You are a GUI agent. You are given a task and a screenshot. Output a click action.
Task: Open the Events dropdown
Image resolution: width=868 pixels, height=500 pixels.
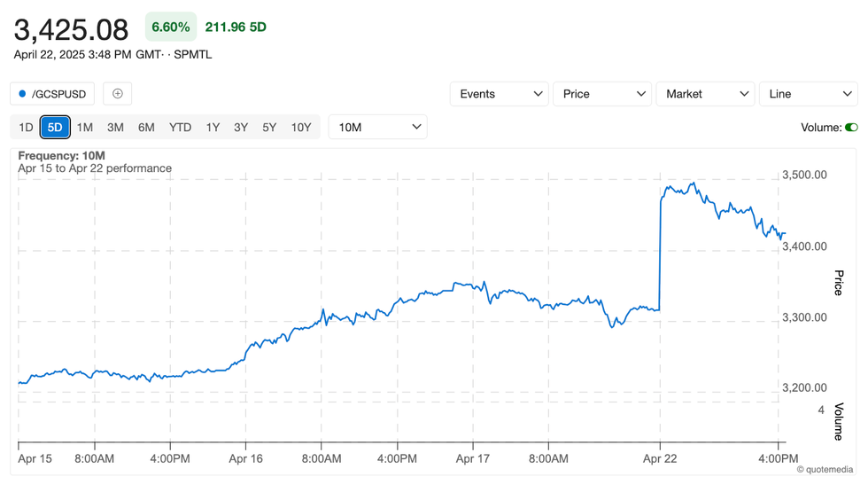tap(500, 94)
